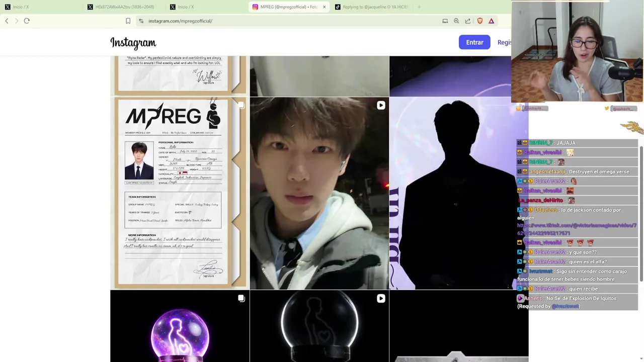The image size is (644, 362).
Task: Open a new tab with the plus button
Action: 419,7
